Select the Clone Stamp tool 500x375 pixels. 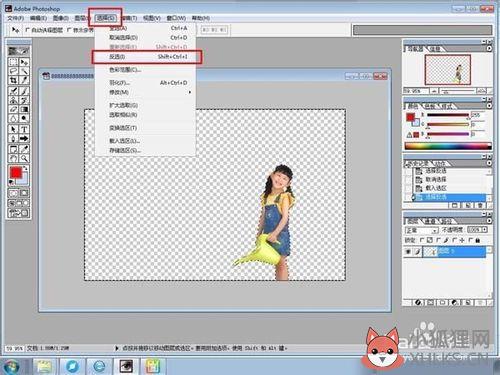click(x=13, y=100)
